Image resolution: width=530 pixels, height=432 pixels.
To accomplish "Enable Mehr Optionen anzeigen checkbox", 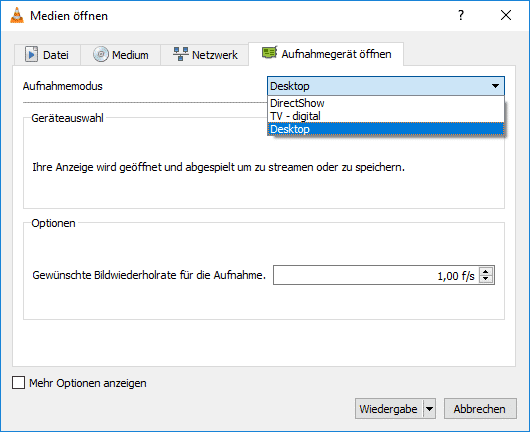I will [x=18, y=383].
